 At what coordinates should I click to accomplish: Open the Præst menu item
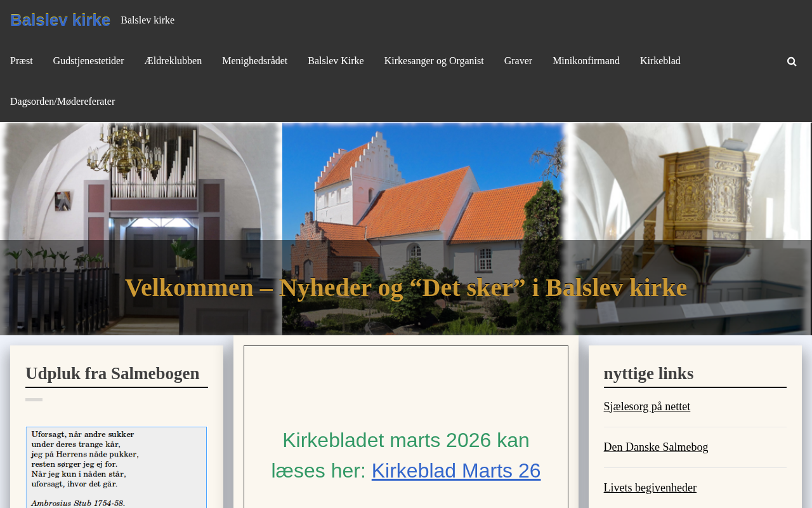point(22,61)
